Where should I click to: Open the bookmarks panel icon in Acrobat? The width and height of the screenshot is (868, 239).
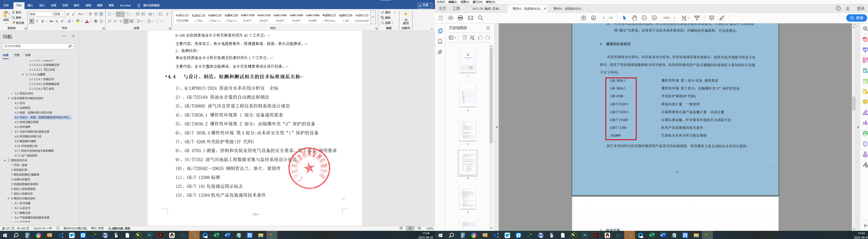(x=440, y=42)
